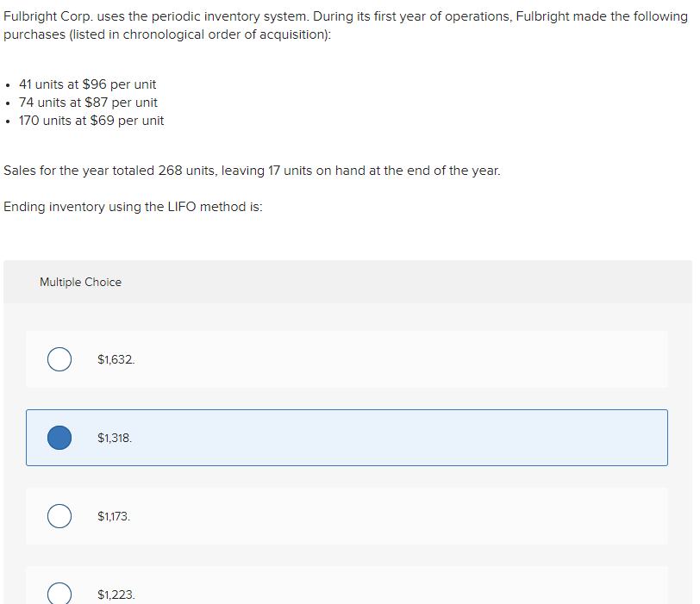Click the bullet listing 170 units at $69
This screenshot has width=700, height=604.
coord(91,121)
